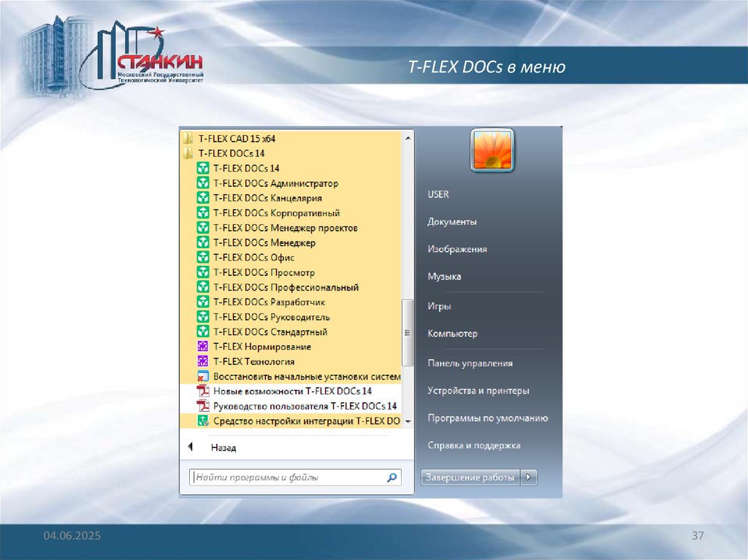The image size is (748, 560).
Task: Click the icon beside T-FLEX DOCs Разработчик
Action: (x=203, y=302)
